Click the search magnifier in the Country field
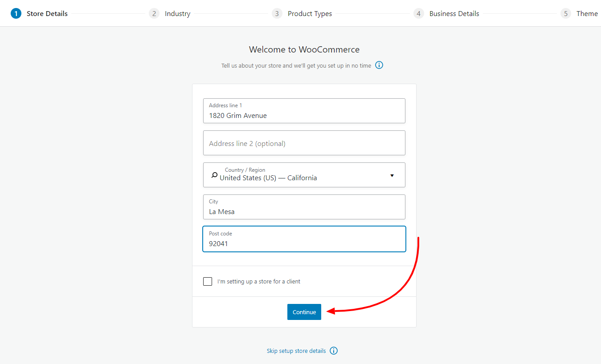The image size is (601, 364). click(214, 175)
